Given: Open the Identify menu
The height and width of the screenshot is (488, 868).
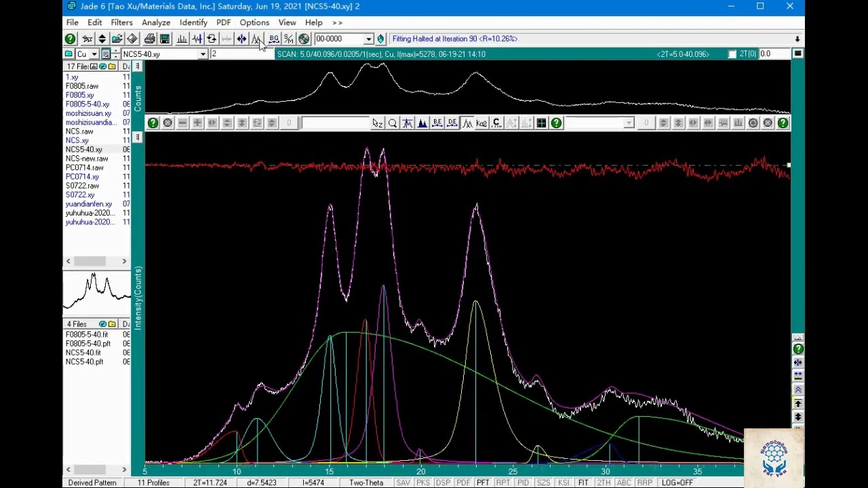Looking at the screenshot, I should point(193,22).
